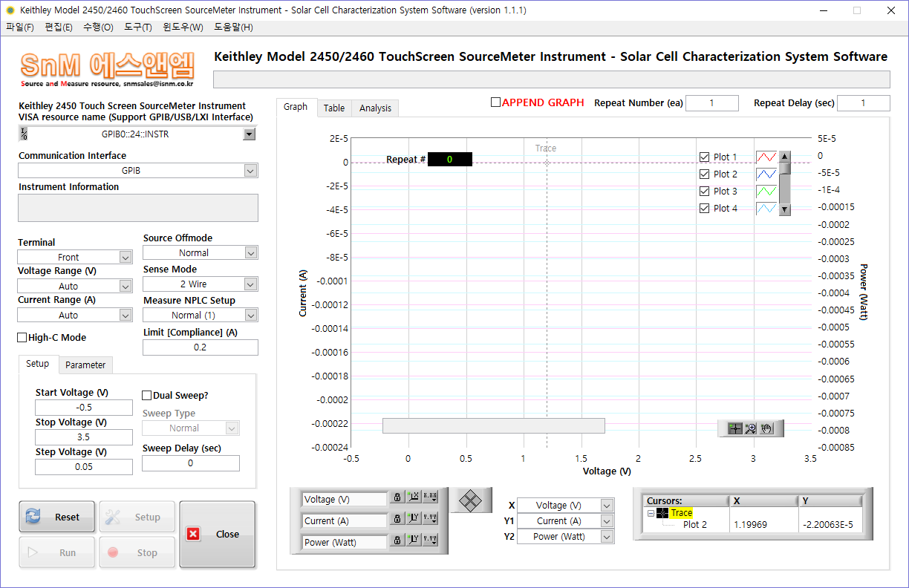909x588 pixels.
Task: Autoscale the Voltage X axis once
Action: pos(414,497)
